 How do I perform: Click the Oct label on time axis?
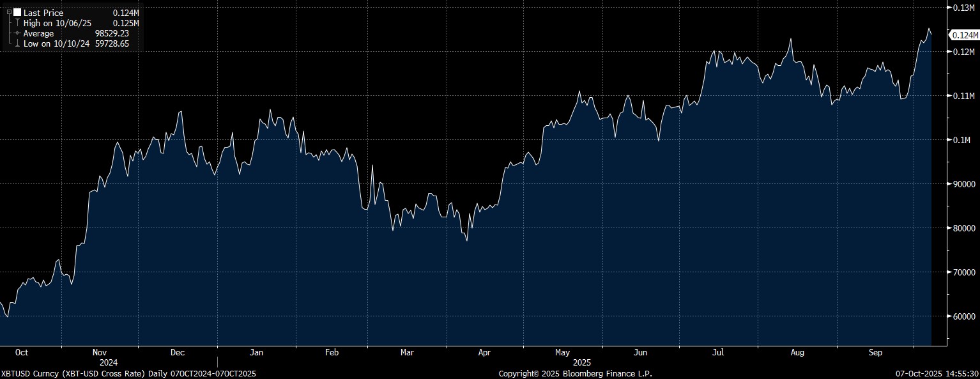click(21, 352)
